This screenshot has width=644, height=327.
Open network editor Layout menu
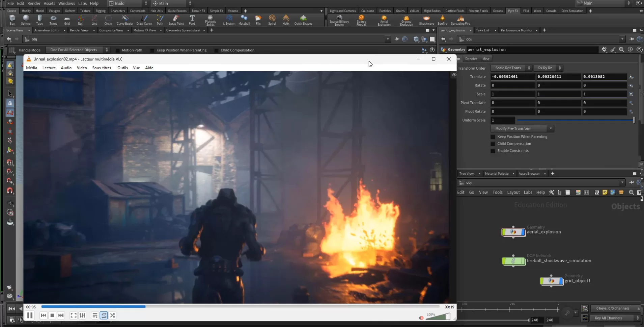513,192
